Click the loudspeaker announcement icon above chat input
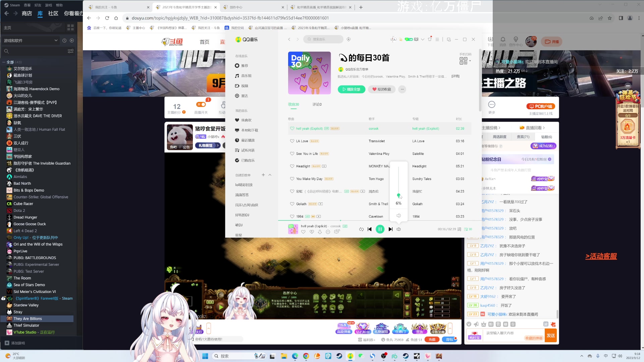 477,324
